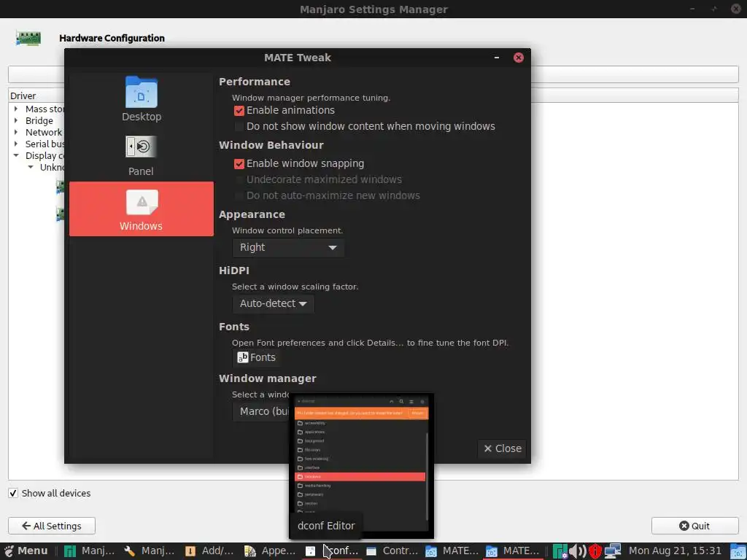Minimize the MATE Tweak window

click(x=496, y=58)
